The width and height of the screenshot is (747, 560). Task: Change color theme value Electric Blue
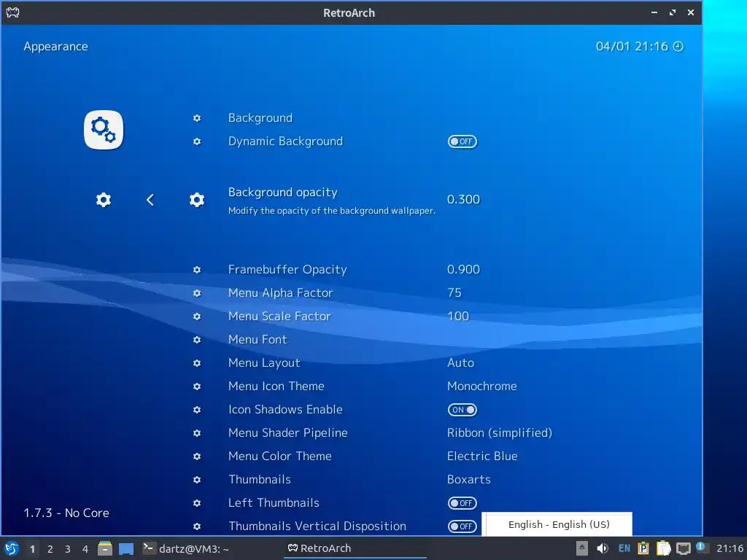click(x=482, y=456)
